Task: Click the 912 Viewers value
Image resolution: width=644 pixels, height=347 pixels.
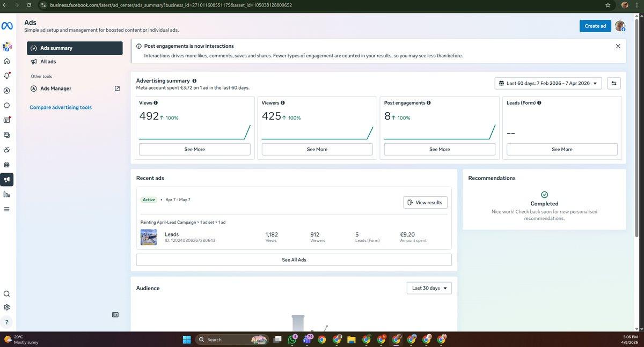Action: (315, 234)
